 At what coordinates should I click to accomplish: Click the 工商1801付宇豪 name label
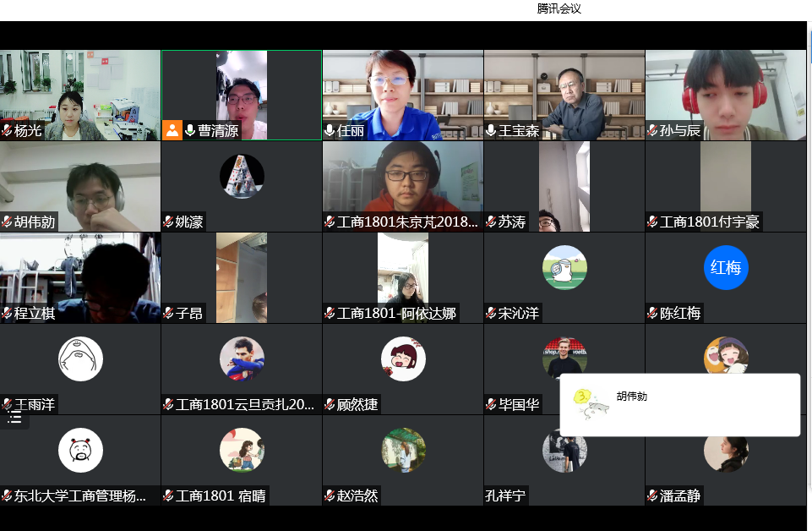pyautogui.click(x=709, y=222)
